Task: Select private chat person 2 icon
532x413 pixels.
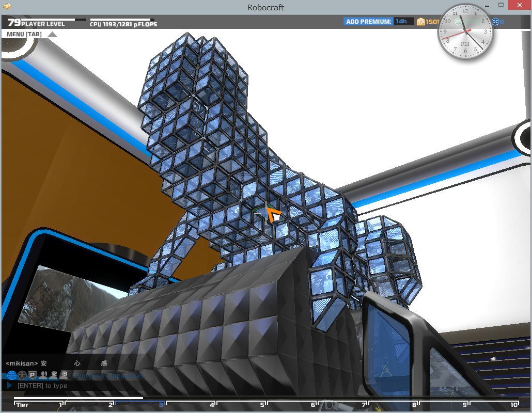Action: (53, 375)
